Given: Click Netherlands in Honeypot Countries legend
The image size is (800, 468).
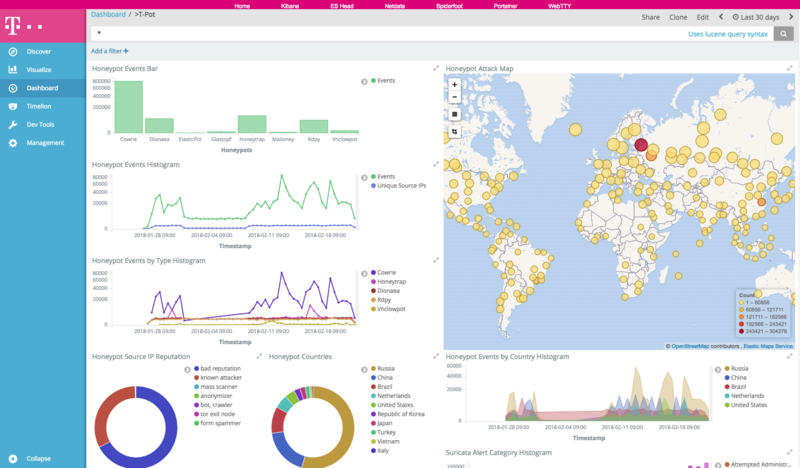Looking at the screenshot, I should pos(391,396).
